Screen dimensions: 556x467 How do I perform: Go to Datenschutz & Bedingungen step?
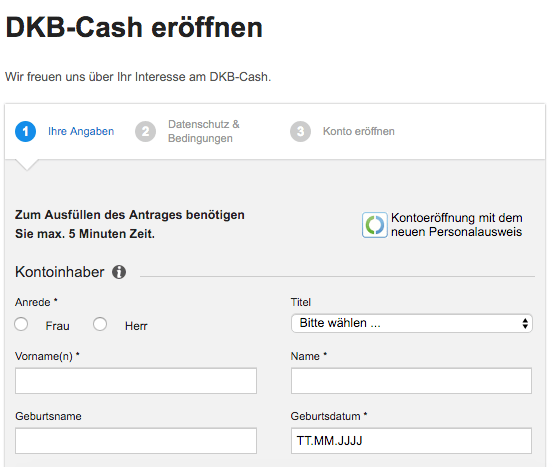[x=204, y=131]
